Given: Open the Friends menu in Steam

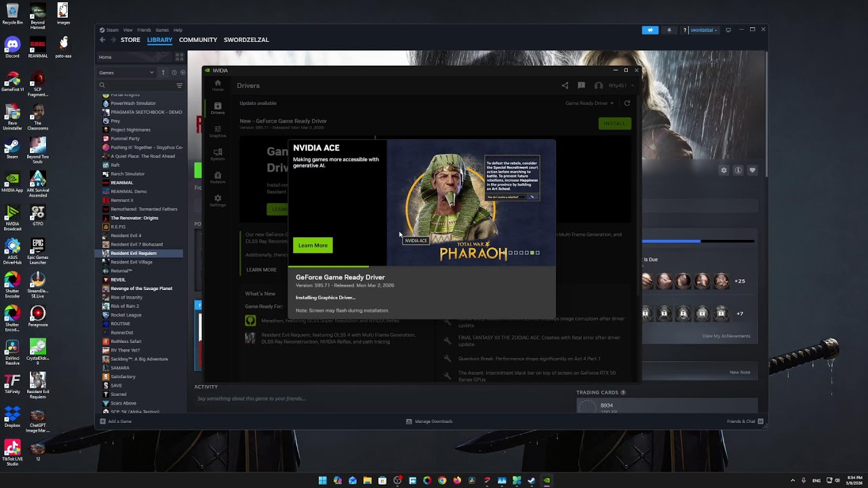Looking at the screenshot, I should 144,30.
